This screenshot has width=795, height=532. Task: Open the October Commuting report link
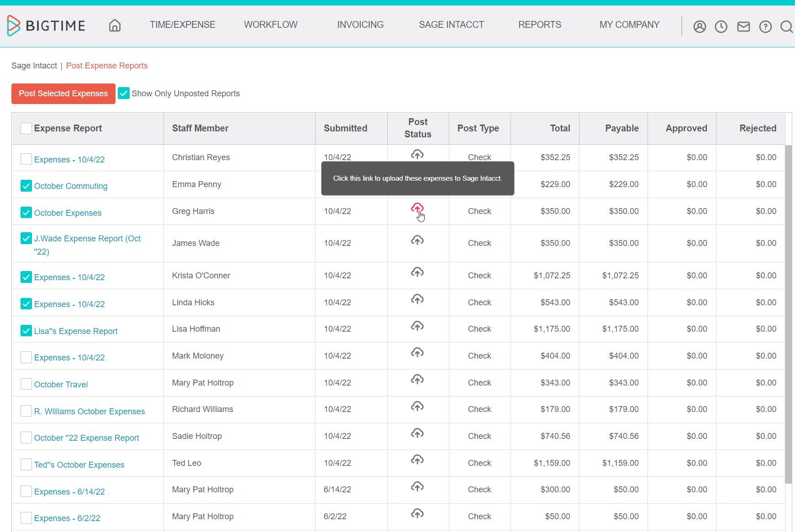(71, 186)
